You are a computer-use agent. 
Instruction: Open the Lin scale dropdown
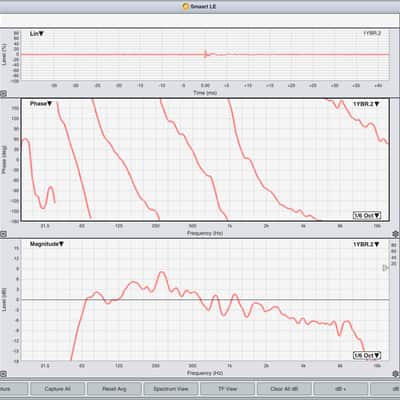(x=37, y=34)
